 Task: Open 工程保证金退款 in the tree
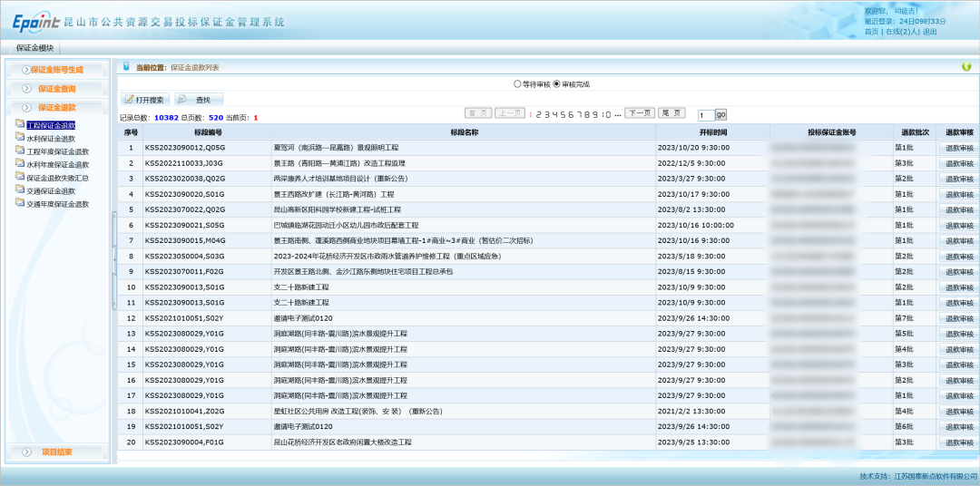(51, 125)
